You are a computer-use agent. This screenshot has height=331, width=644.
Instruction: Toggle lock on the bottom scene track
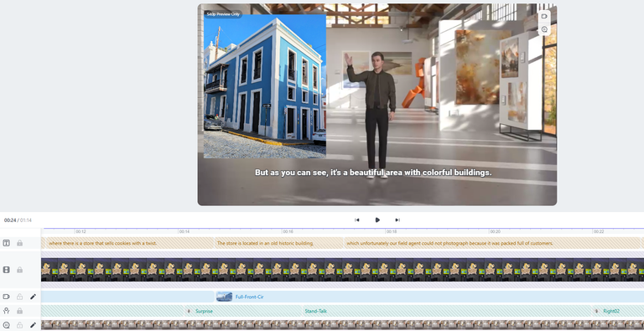click(20, 325)
